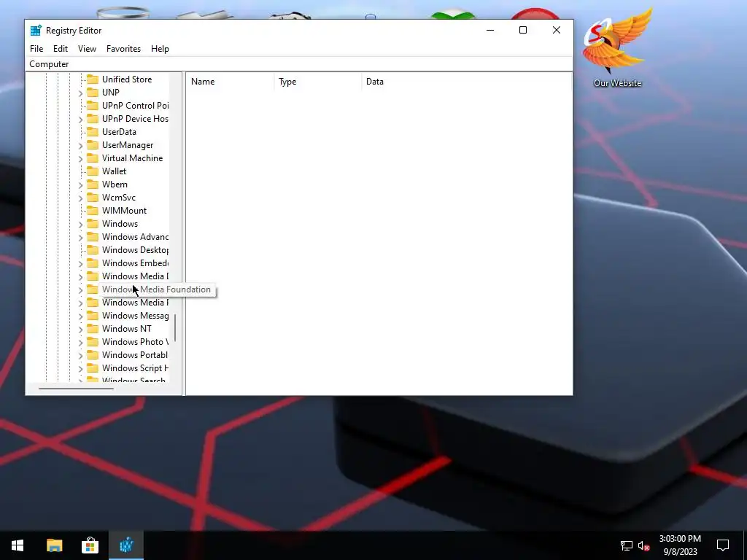Click the Type column header
Screen dimensions: 747x560
point(318,82)
